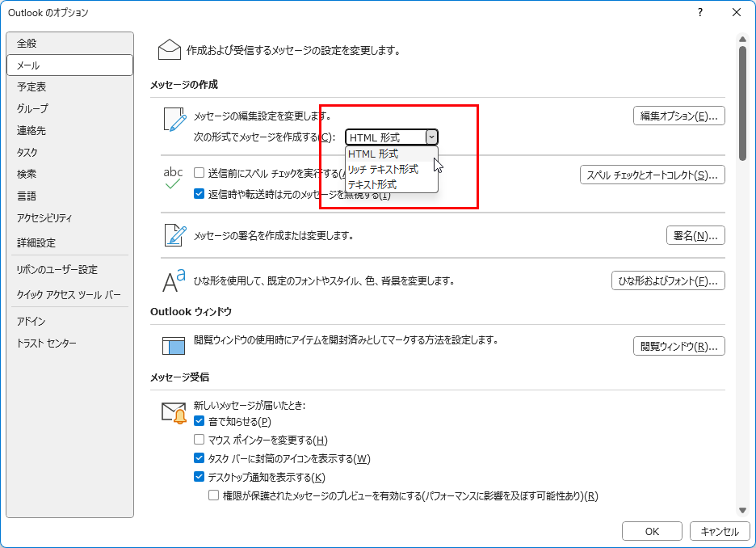The height and width of the screenshot is (548, 756).
Task: Uncheck デスクトップ通知を表示する
Action: coord(199,477)
